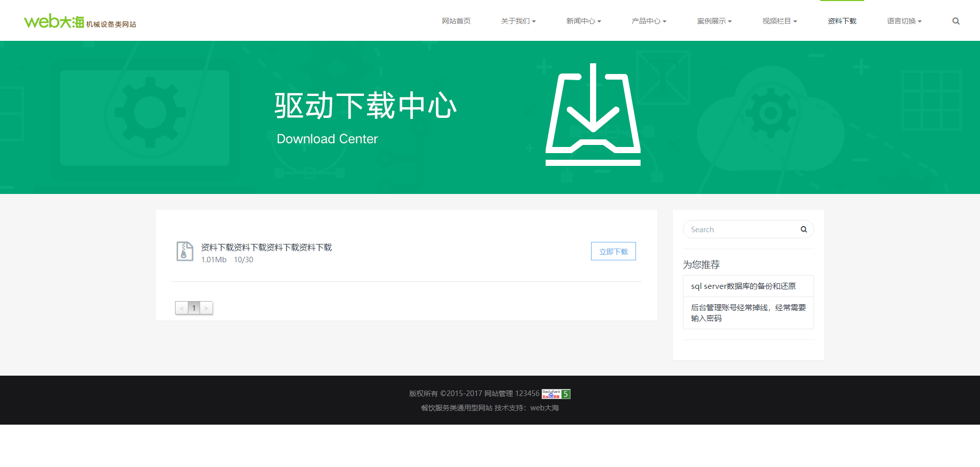This screenshot has height=467, width=980.
Task: Open the header search magnifier icon
Action: 956,21
